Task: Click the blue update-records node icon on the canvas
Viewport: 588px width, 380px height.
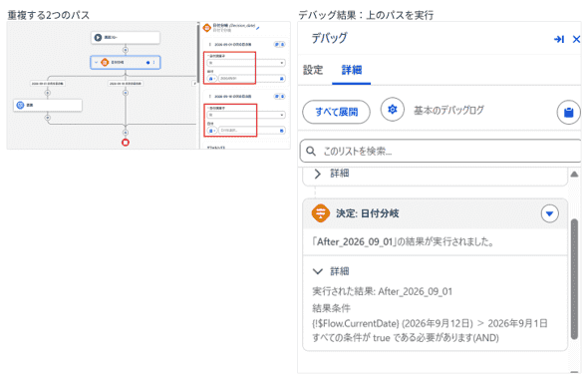Action: [20, 105]
